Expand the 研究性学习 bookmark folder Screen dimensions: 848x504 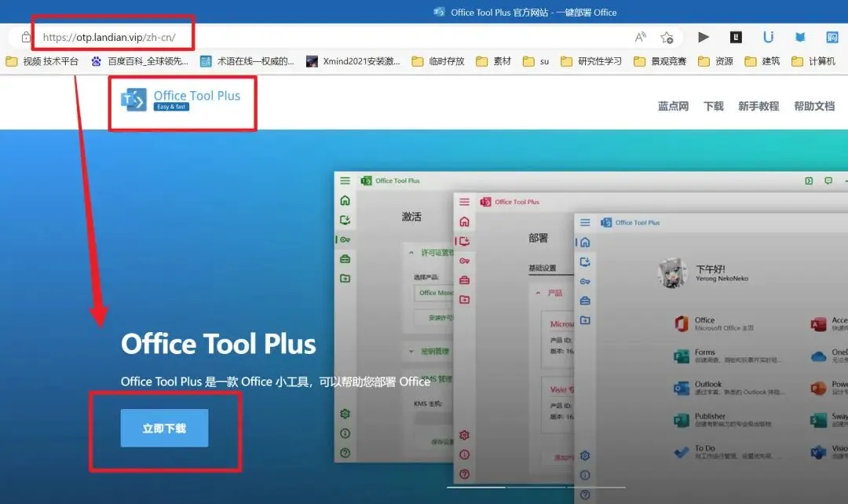pyautogui.click(x=591, y=61)
